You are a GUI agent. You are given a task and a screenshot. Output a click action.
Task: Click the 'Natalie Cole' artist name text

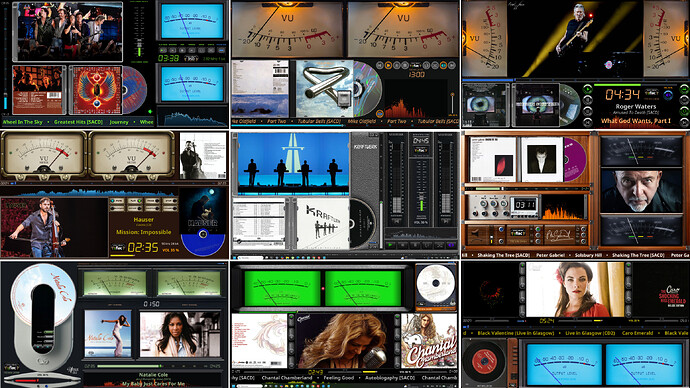pyautogui.click(x=153, y=374)
